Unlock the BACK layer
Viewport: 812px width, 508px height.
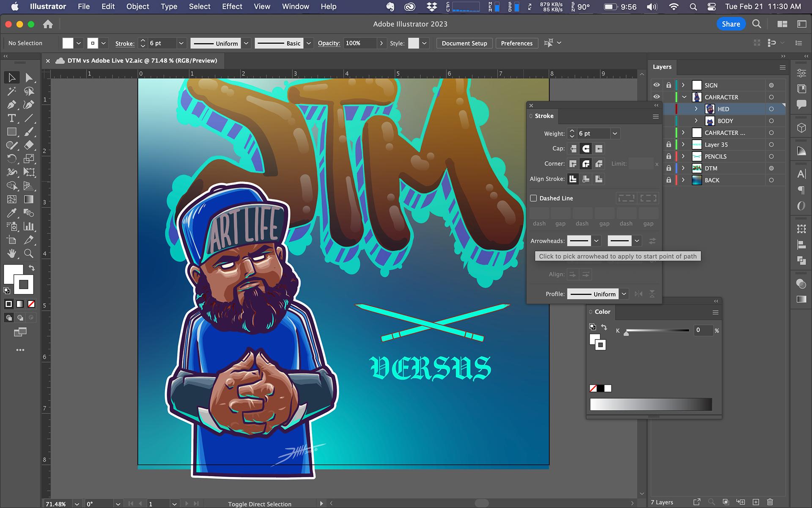pyautogui.click(x=669, y=180)
